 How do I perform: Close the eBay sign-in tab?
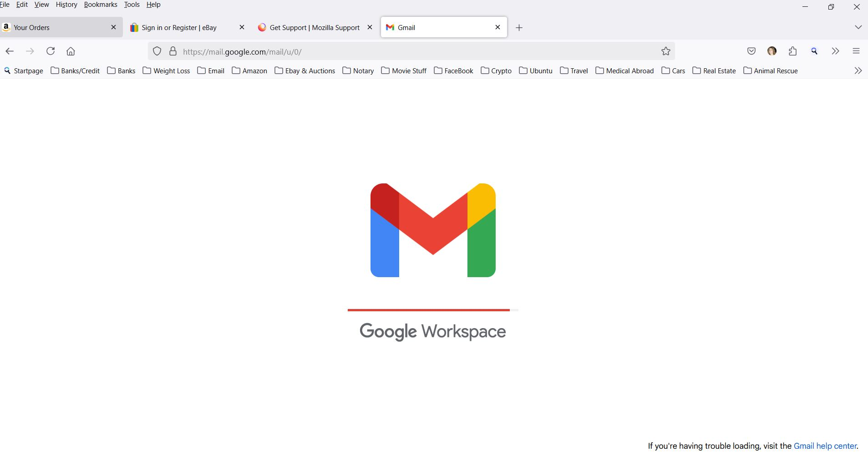[x=242, y=27]
